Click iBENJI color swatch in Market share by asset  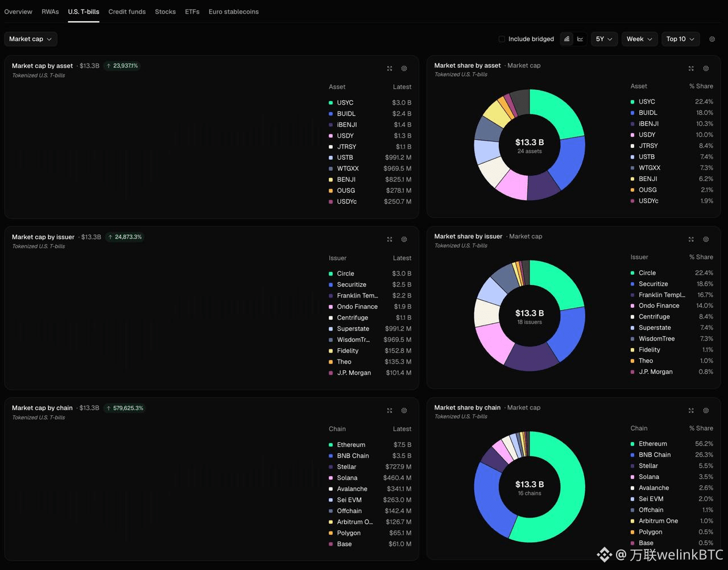(x=632, y=124)
